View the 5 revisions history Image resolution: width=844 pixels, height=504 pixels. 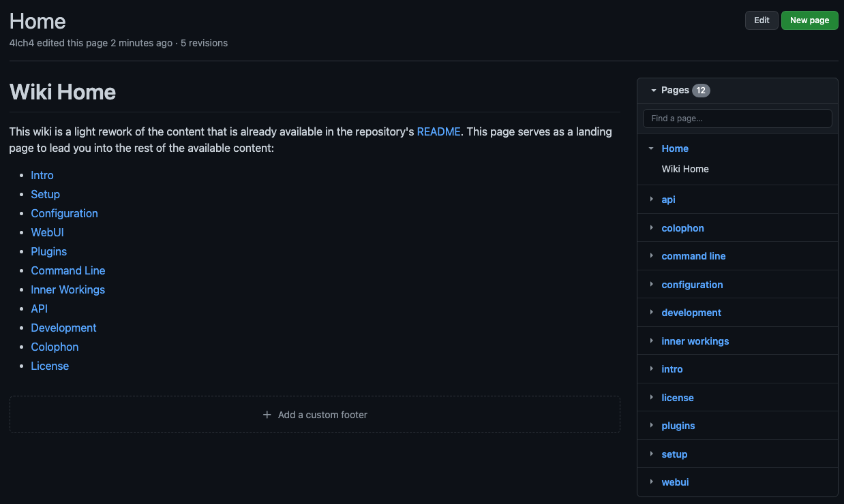pyautogui.click(x=204, y=43)
